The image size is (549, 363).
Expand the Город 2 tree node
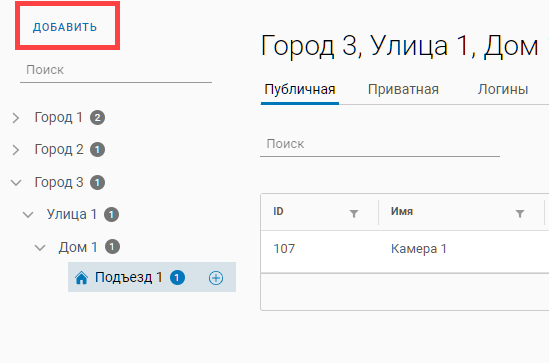(16, 150)
